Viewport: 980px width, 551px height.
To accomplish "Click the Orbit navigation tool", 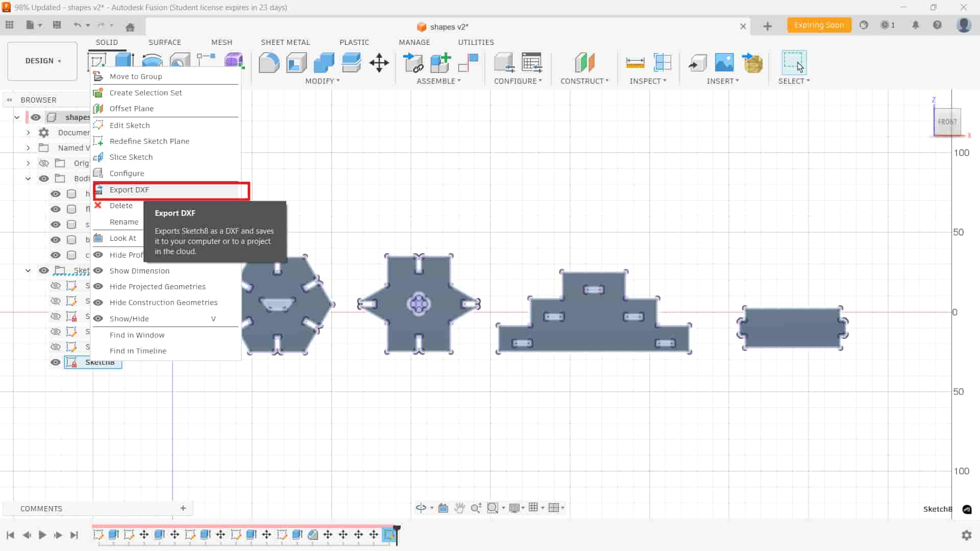I will click(421, 508).
